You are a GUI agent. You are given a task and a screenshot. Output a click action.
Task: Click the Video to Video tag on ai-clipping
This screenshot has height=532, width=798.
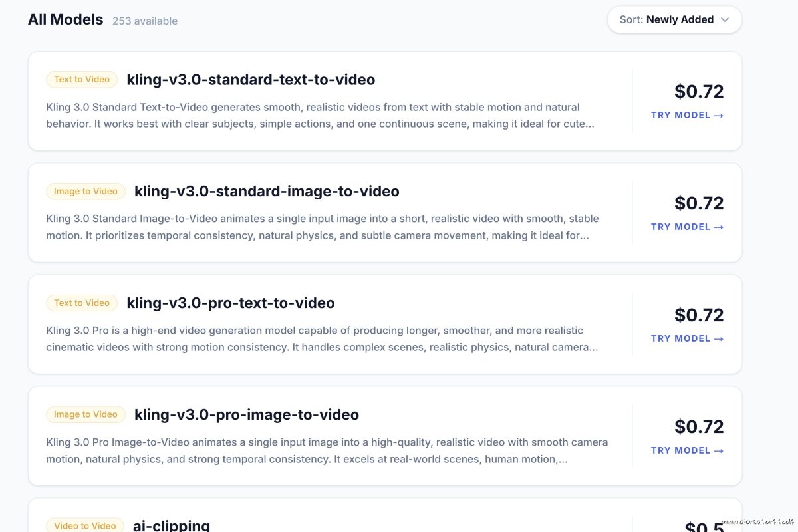[x=85, y=525]
